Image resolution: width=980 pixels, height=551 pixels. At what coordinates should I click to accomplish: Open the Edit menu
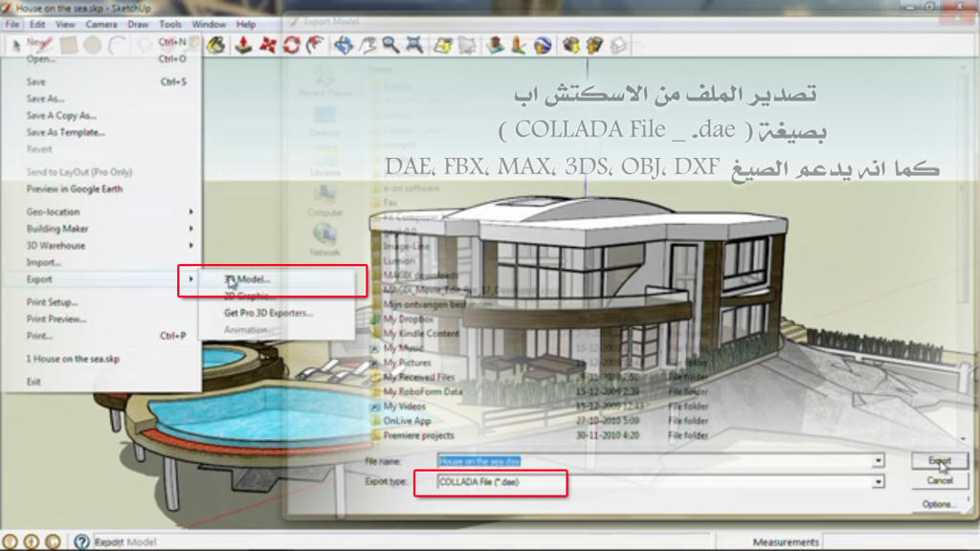[37, 24]
